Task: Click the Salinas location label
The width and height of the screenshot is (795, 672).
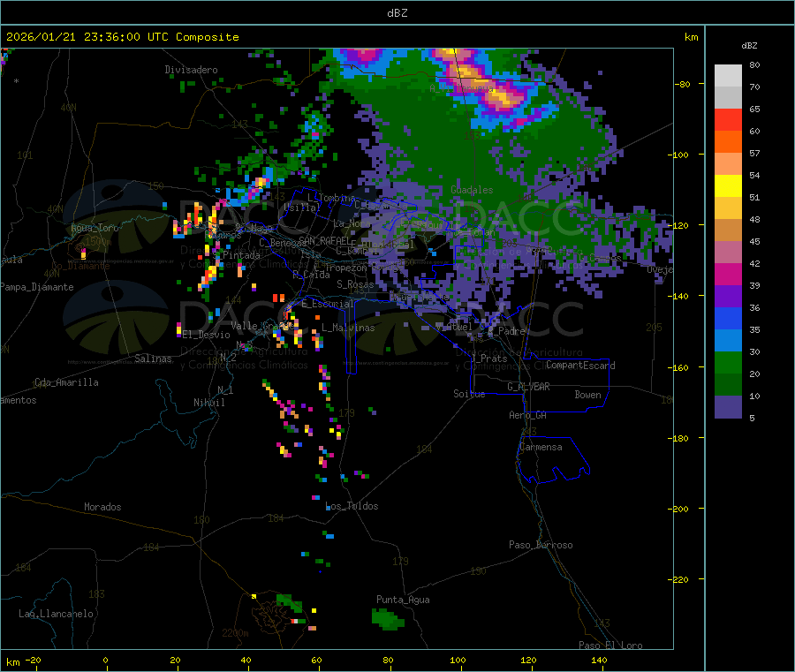Action: tap(153, 359)
